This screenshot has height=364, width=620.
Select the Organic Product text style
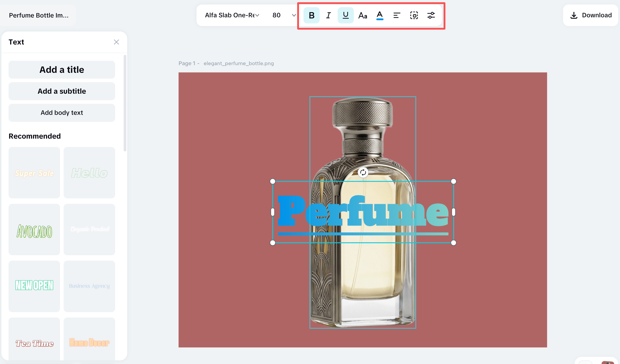[89, 229]
